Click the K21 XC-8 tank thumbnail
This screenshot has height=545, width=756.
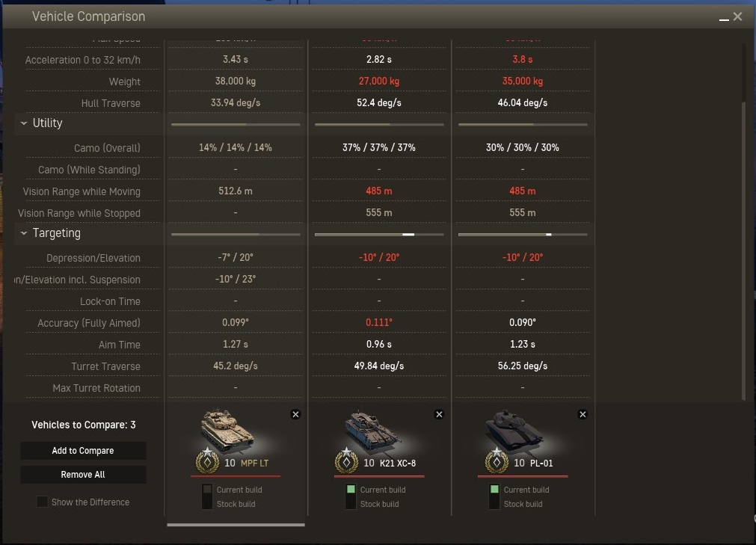tap(371, 431)
